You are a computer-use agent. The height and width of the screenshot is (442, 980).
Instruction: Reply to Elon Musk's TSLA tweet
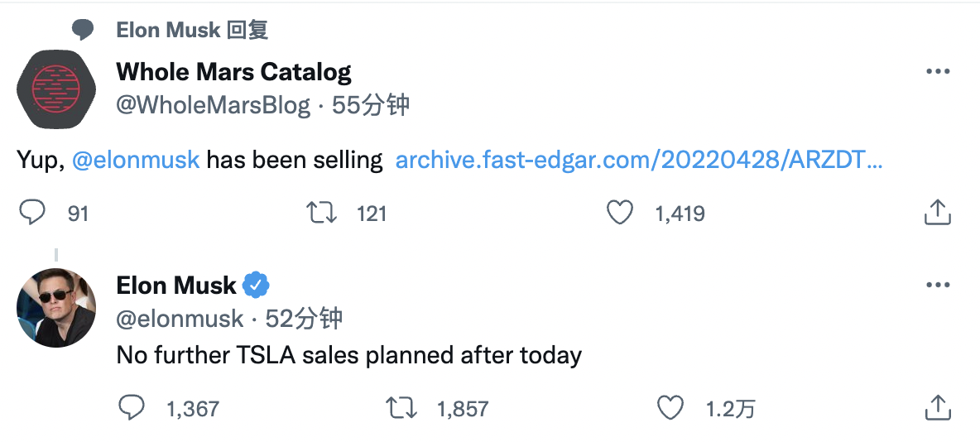tap(132, 407)
